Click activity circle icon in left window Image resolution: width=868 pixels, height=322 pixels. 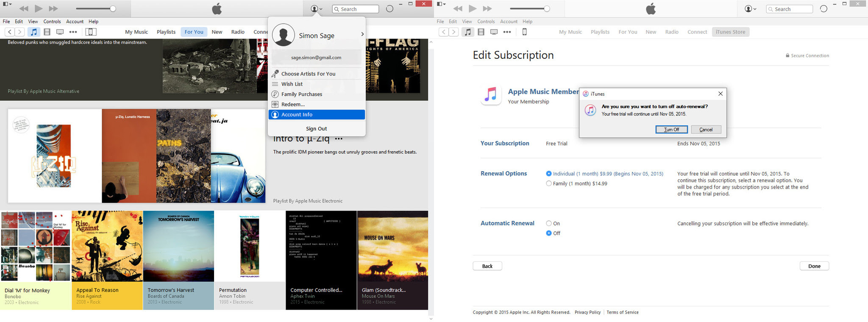coord(389,8)
